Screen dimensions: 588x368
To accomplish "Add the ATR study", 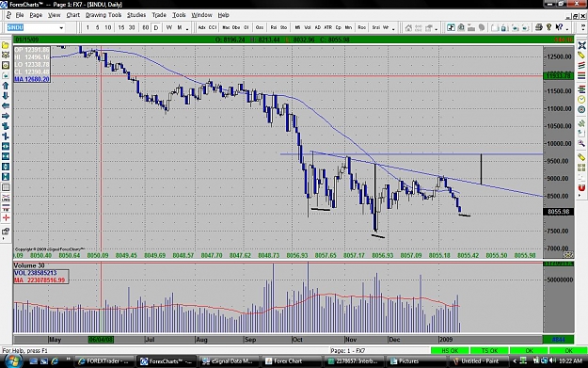I will coord(327,27).
